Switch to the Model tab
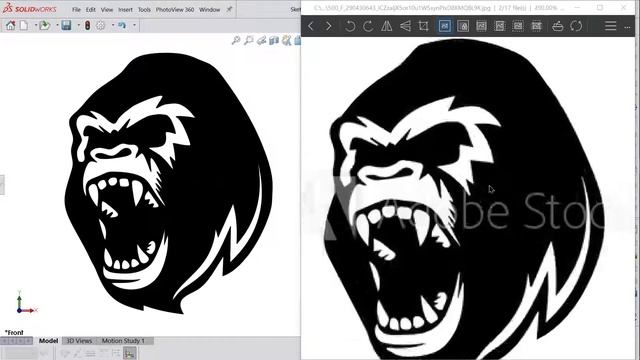 [x=48, y=340]
